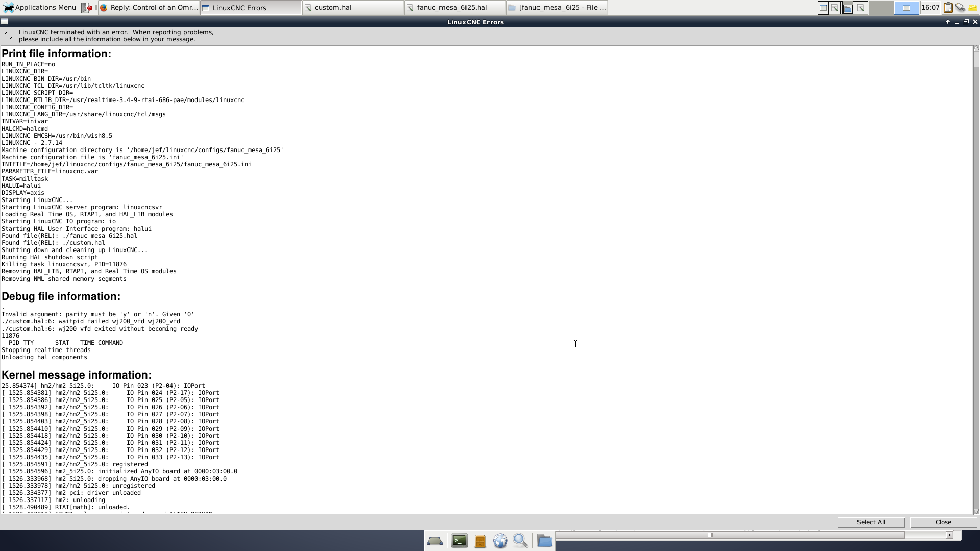Click the 'IO Pin 033 (P2-13): IOPort' line

click(110, 457)
